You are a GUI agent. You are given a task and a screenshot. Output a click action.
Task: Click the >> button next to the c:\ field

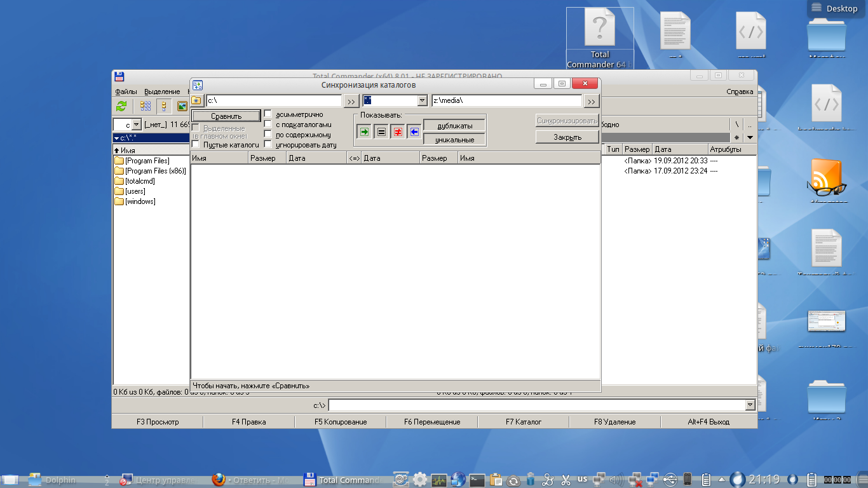[351, 101]
